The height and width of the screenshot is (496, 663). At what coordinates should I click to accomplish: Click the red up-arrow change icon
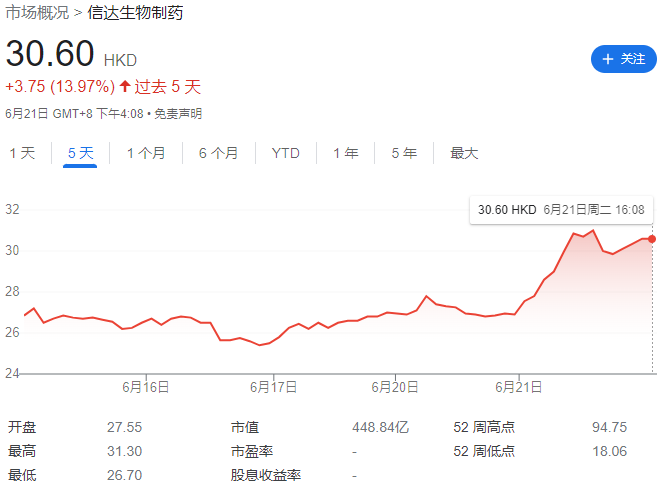pos(124,86)
